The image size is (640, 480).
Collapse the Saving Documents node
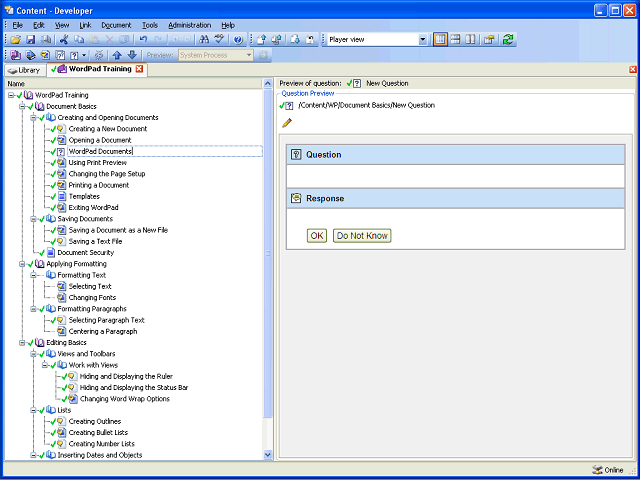(33, 219)
